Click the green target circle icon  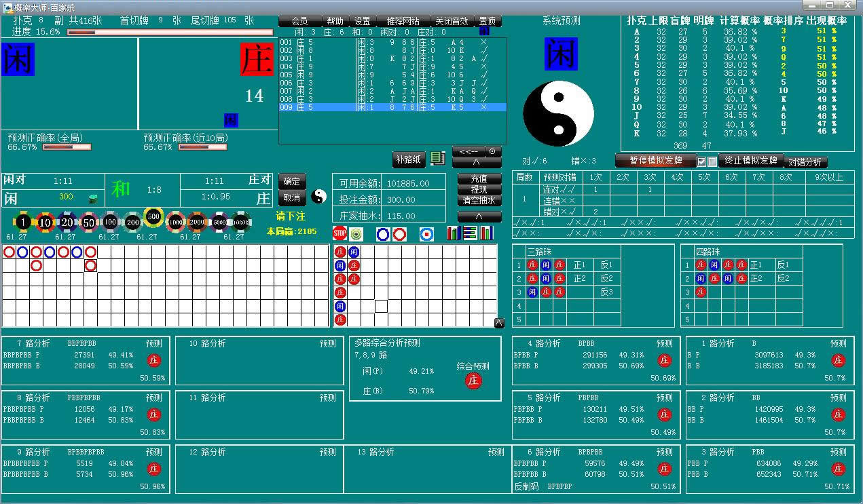coord(356,234)
